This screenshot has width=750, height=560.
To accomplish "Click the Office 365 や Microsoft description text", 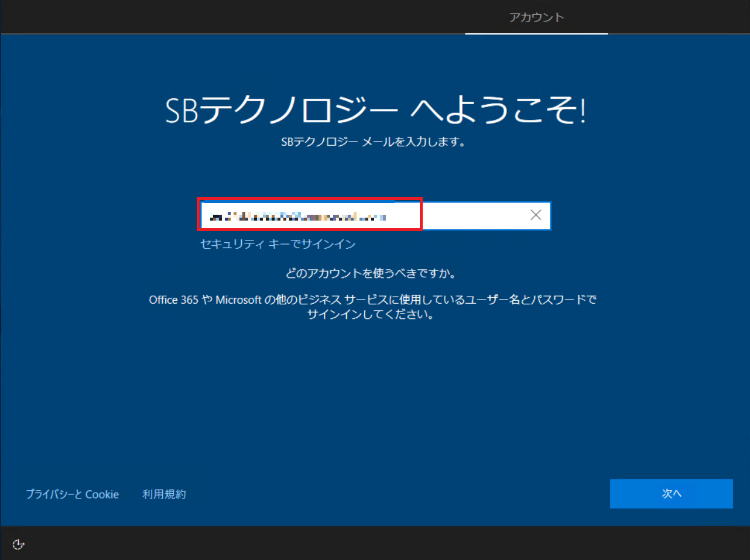I will tap(372, 307).
